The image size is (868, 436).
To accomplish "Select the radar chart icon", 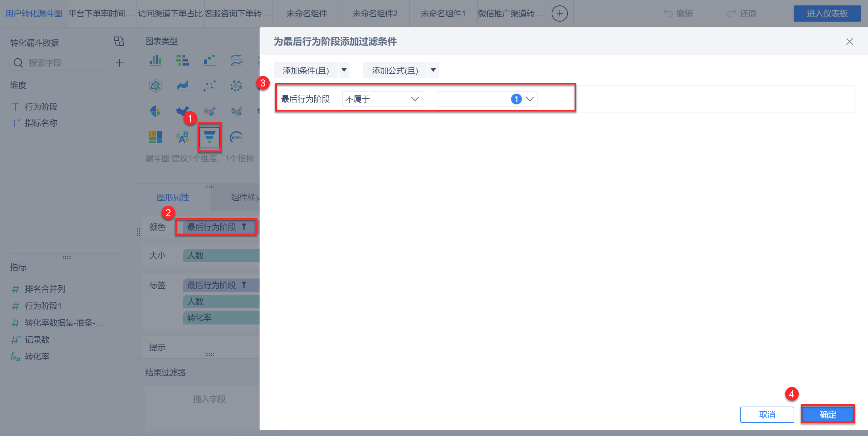I will [155, 86].
